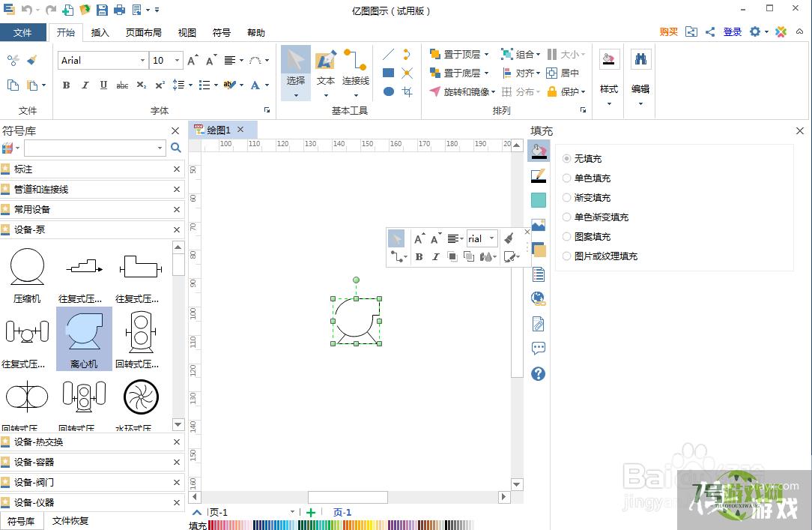
Task: Open the line style panel icon
Action: [x=539, y=175]
